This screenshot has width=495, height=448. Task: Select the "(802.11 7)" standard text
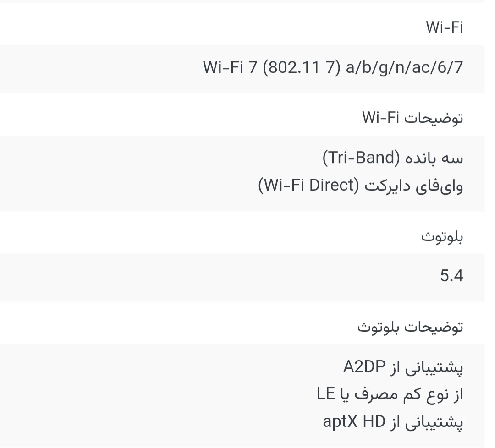[x=301, y=68]
